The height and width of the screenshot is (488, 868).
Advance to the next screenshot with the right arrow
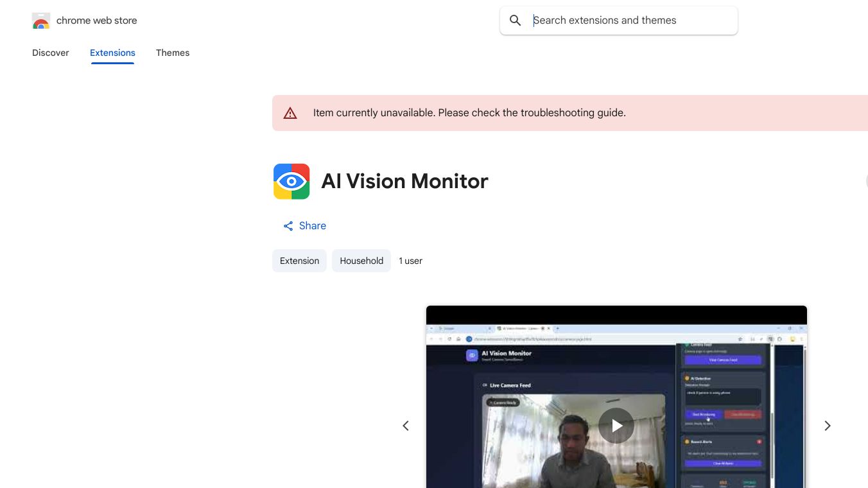828,426
